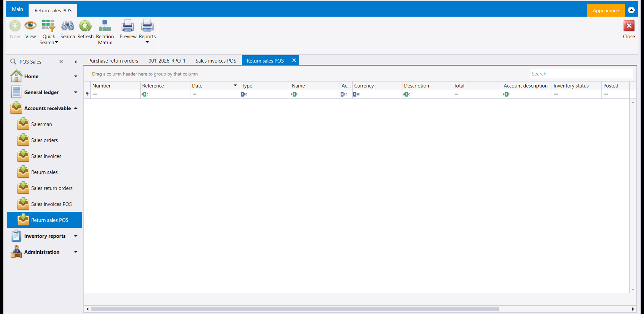Open Sales invoices in the sidebar
This screenshot has height=314, width=644.
[44, 156]
